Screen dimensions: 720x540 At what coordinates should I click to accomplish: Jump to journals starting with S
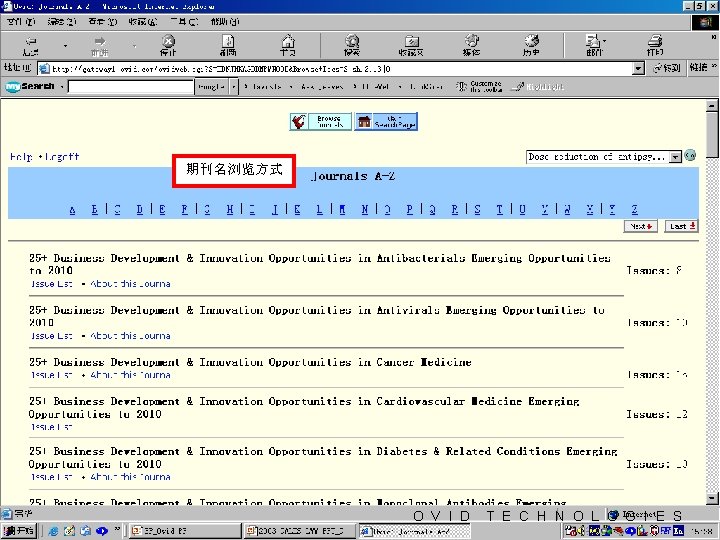478,210
